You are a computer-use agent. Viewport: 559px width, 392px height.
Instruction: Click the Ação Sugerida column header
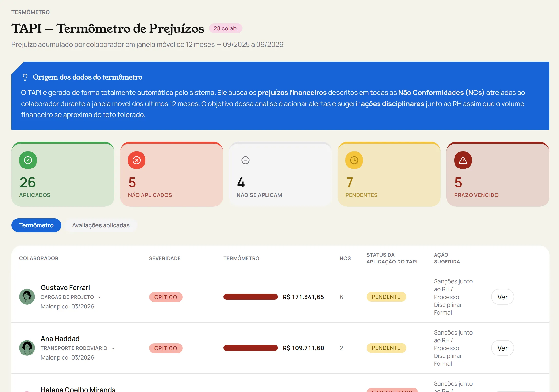pos(447,258)
